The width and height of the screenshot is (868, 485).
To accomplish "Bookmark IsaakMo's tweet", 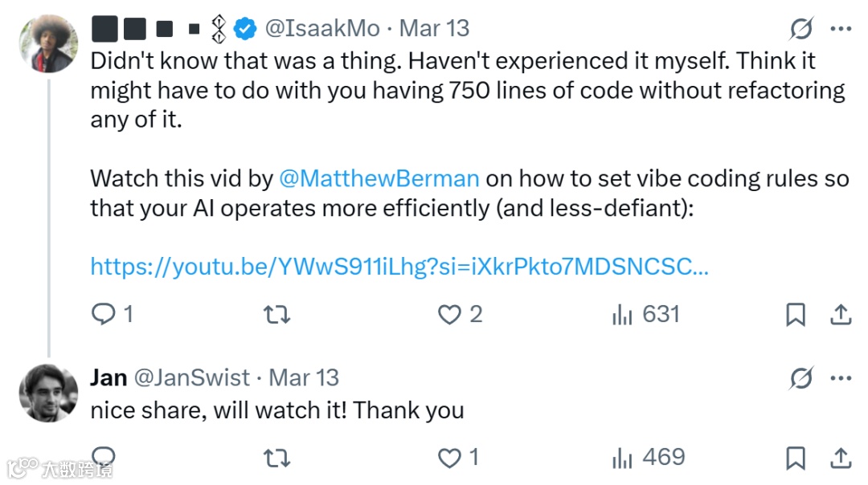I will point(795,315).
